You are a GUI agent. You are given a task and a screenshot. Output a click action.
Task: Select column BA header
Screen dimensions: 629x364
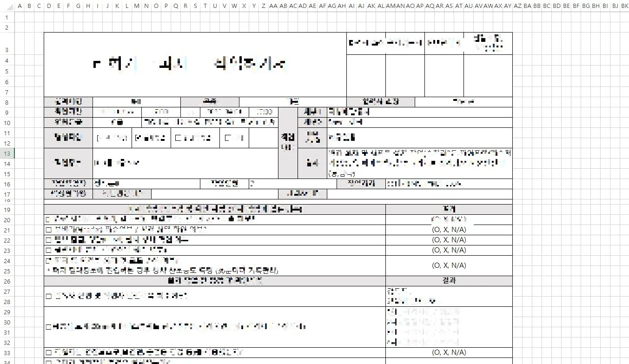coord(527,6)
